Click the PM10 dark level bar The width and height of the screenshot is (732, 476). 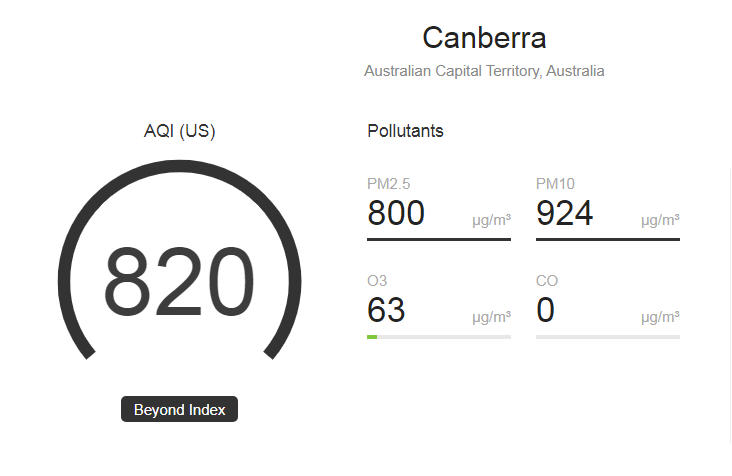click(x=608, y=239)
